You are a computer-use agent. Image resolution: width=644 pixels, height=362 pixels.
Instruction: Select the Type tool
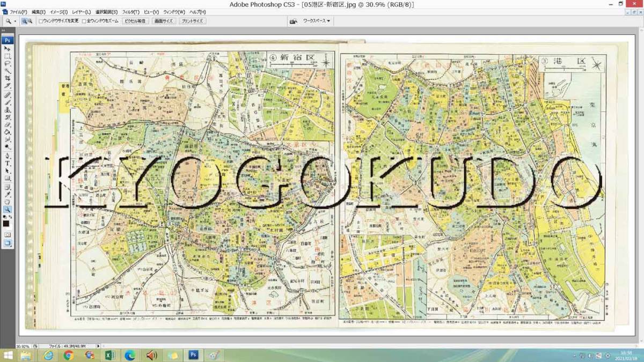[8, 162]
